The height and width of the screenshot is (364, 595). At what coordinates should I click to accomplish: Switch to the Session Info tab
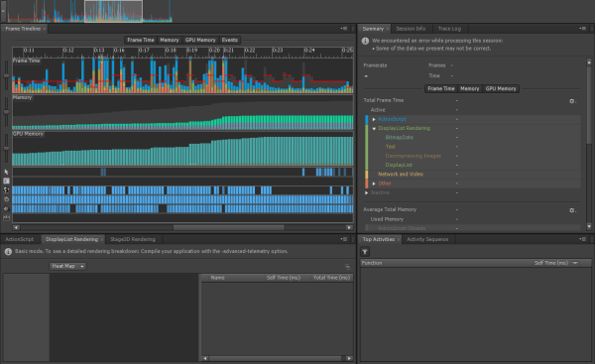[411, 29]
